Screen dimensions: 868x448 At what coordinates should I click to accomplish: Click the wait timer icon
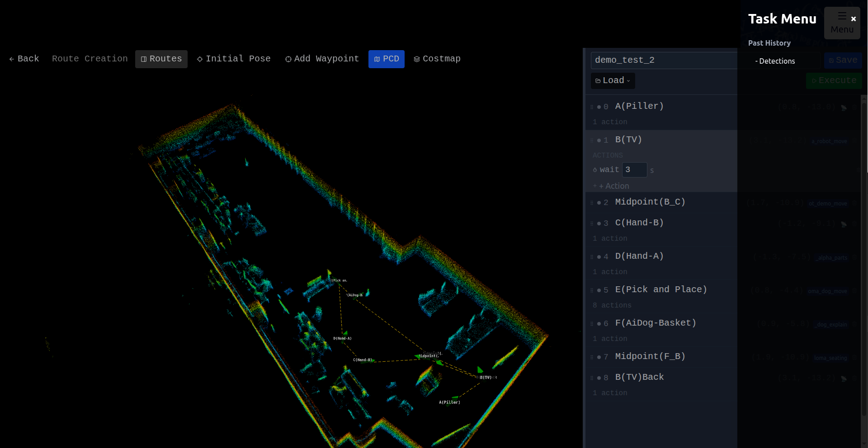[x=595, y=170]
